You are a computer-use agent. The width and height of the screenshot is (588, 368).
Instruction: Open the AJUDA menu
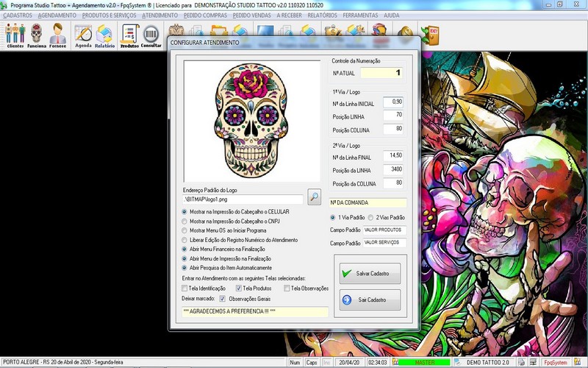click(392, 15)
